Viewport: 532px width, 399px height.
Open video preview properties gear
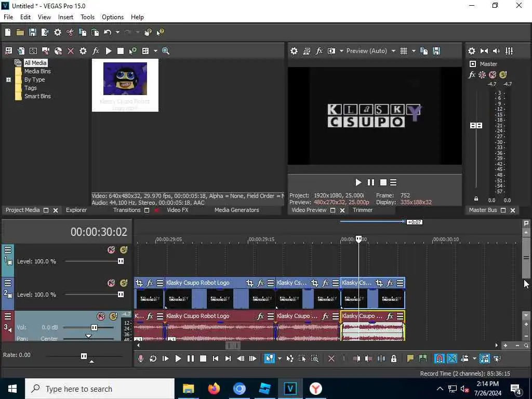click(x=294, y=51)
